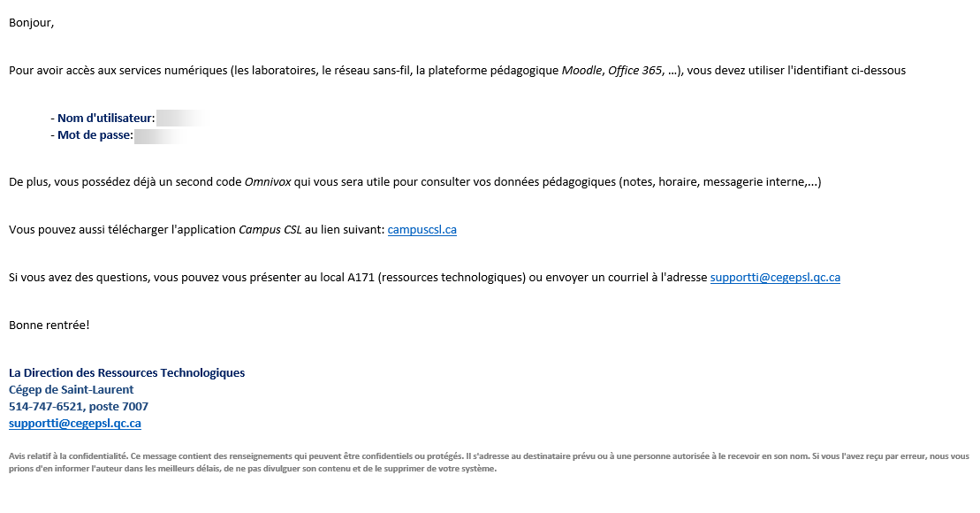
Task: Click the "Avis relatif à la confidentialité" notice
Action: (68, 456)
